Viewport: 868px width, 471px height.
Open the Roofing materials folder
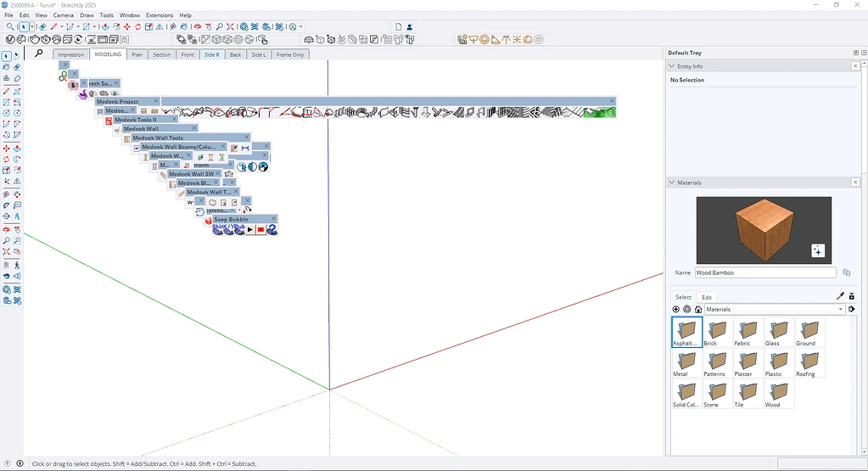pyautogui.click(x=809, y=363)
